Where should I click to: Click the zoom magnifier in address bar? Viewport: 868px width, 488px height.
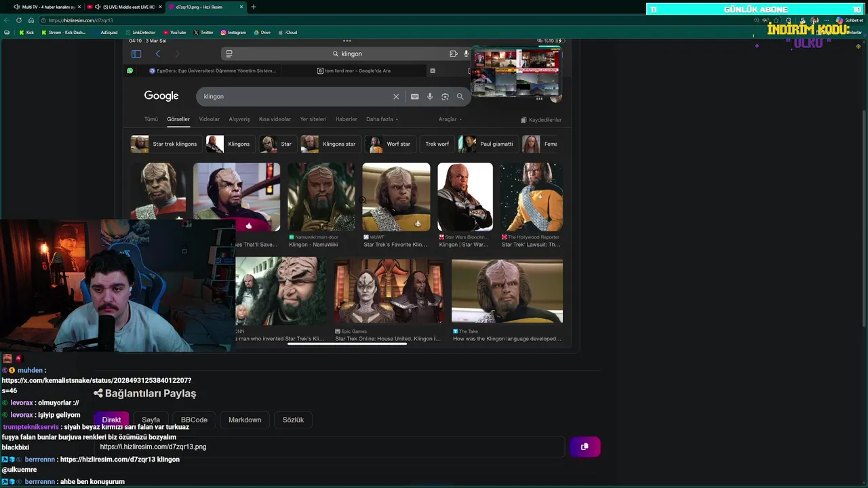pyautogui.click(x=756, y=20)
